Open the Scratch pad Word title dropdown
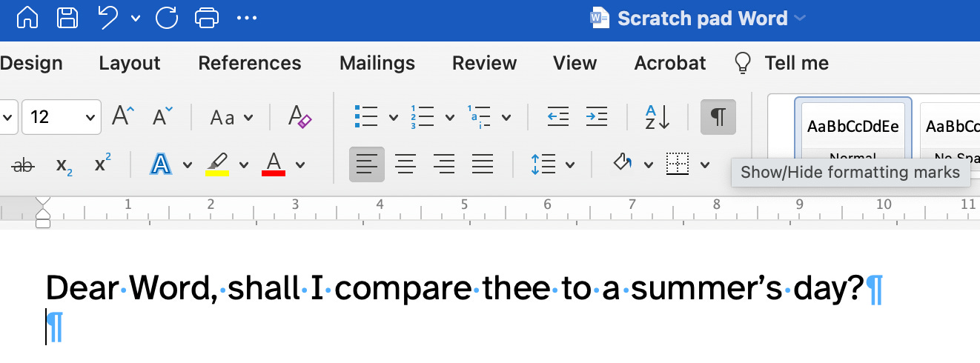 click(799, 19)
